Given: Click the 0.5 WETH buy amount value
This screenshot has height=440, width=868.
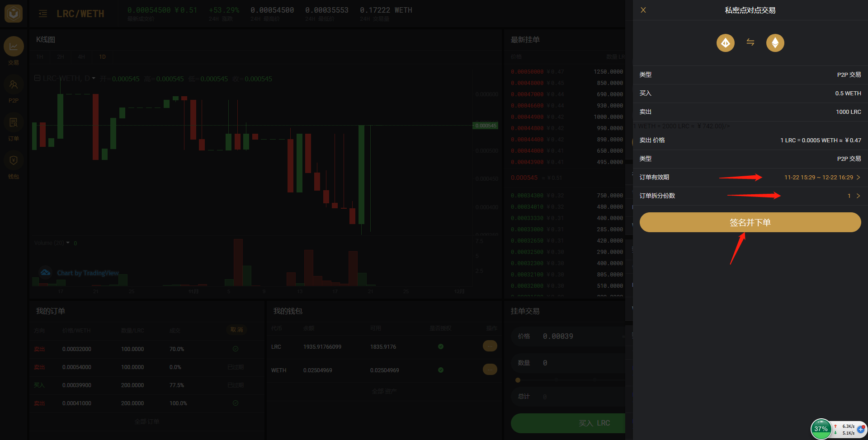Looking at the screenshot, I should pyautogui.click(x=848, y=94).
